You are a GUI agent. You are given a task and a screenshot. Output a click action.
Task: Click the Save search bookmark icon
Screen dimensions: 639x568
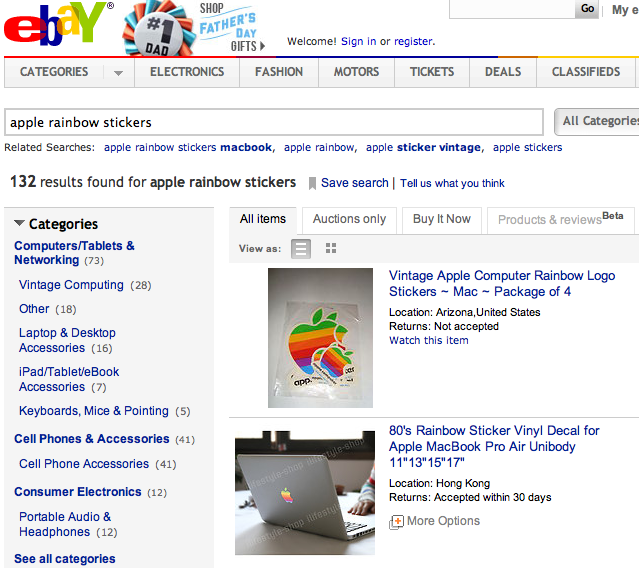point(312,183)
